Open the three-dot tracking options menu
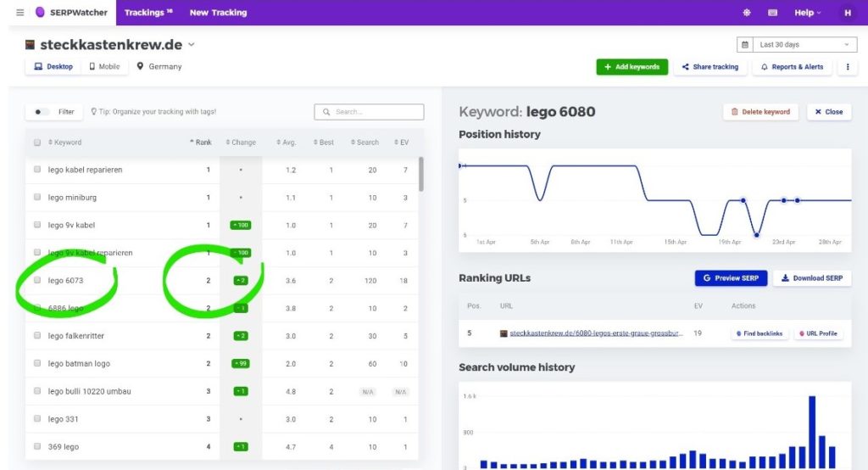Image resolution: width=868 pixels, height=470 pixels. coord(847,66)
